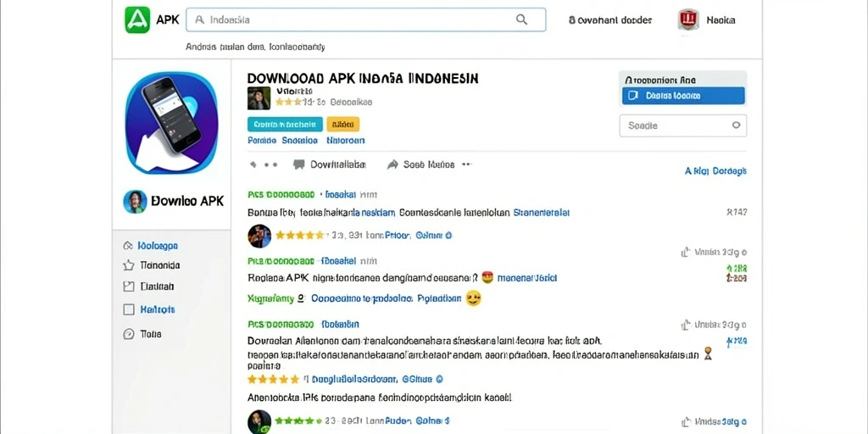Click the circle icon inside the 'Spadle' box
This screenshot has width=868, height=434.
coord(736,125)
